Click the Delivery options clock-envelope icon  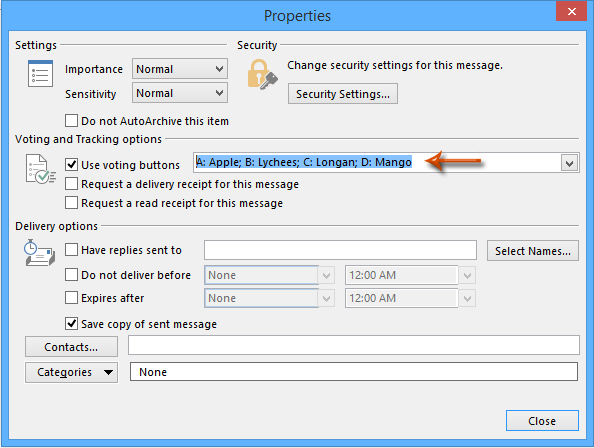(40, 253)
